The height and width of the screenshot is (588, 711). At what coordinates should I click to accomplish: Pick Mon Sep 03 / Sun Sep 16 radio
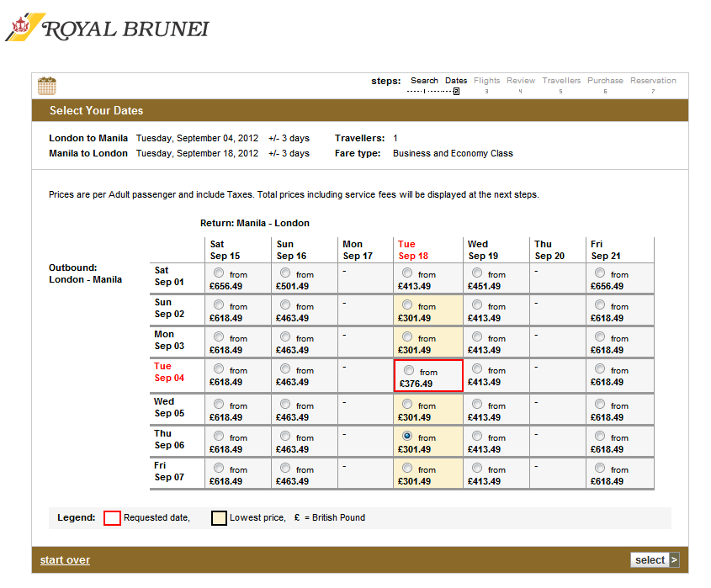tap(284, 336)
